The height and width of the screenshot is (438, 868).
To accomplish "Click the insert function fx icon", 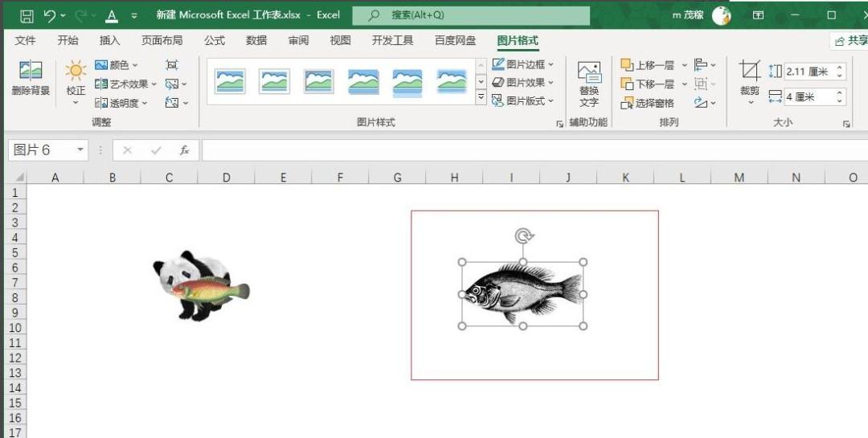I will point(184,150).
